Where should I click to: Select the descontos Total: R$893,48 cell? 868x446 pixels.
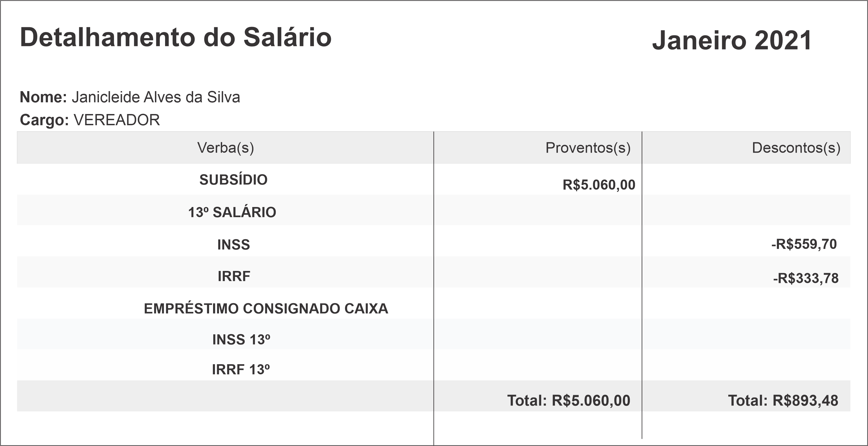pos(783,400)
